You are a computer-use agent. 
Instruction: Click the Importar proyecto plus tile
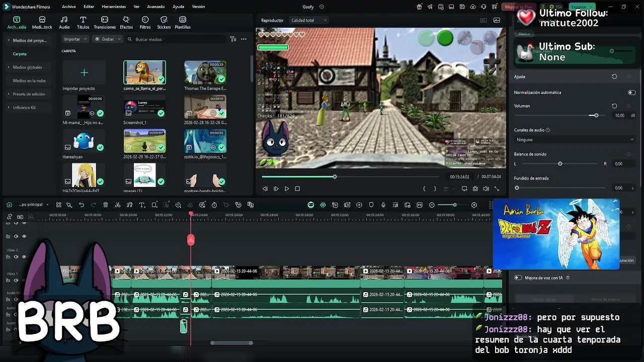tap(84, 72)
